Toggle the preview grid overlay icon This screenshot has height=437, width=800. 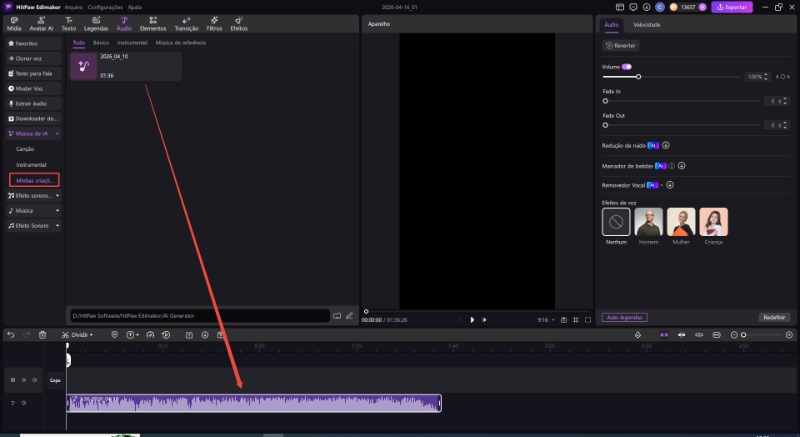(576, 320)
